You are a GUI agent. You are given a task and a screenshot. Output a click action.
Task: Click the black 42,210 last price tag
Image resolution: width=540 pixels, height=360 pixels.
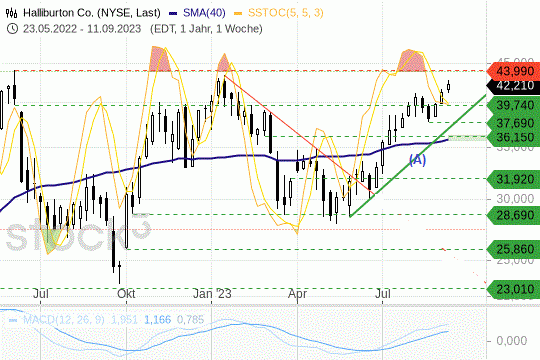tap(513, 86)
